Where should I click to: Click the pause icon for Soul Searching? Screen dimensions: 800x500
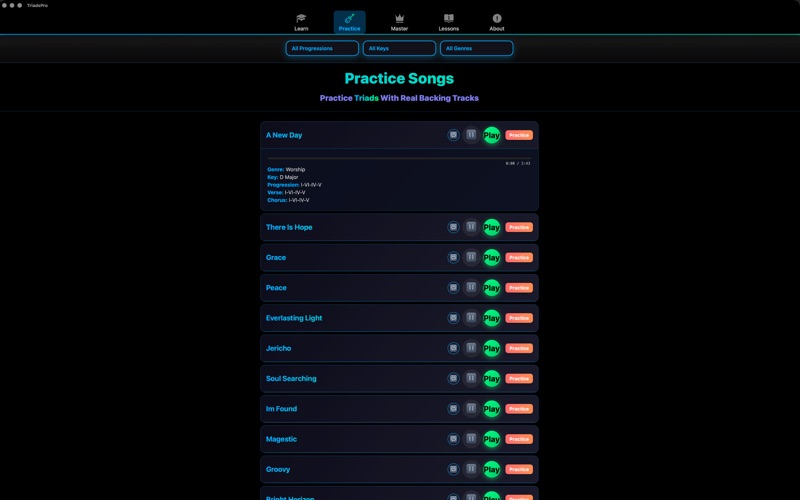(471, 378)
